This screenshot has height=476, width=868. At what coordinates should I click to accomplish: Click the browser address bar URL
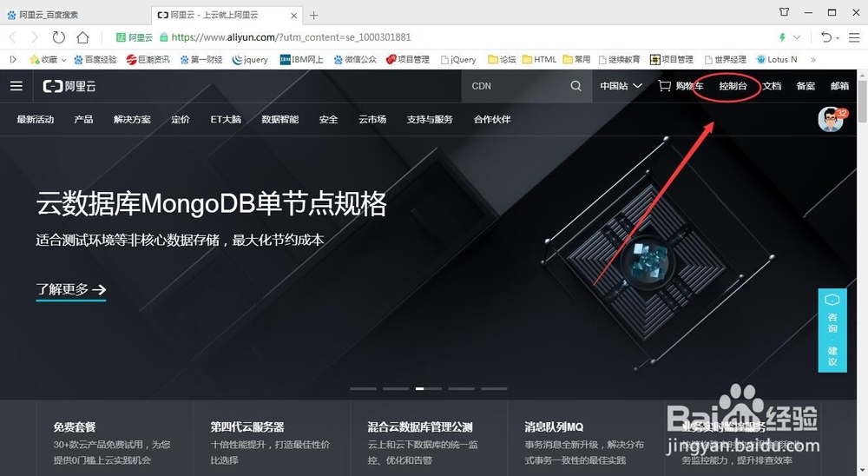291,37
